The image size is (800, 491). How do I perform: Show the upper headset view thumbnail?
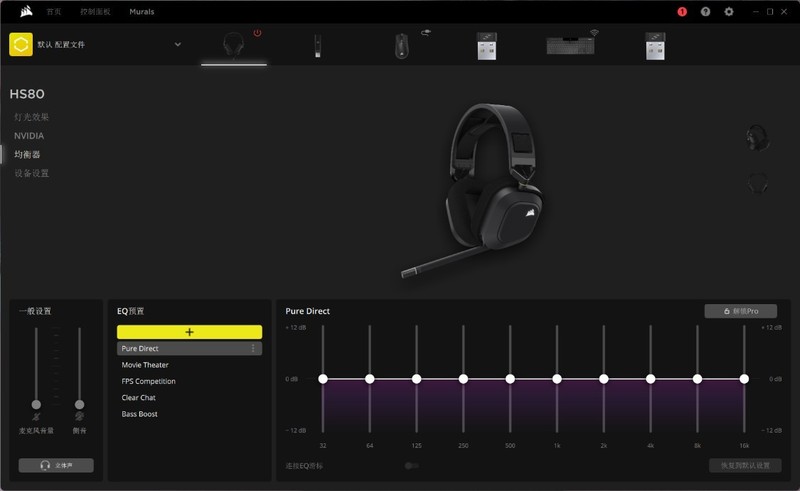point(758,138)
